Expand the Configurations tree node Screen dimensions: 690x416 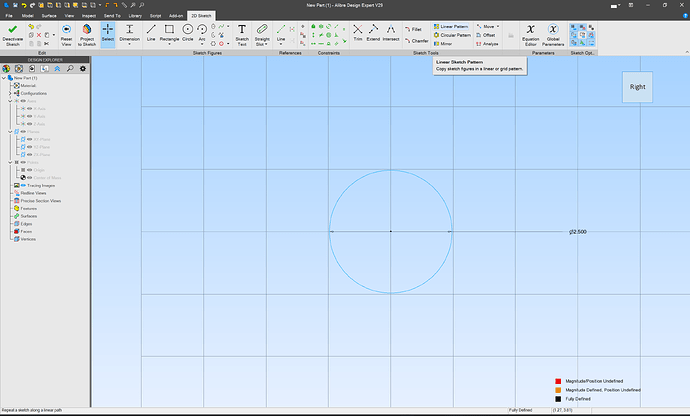coord(10,93)
